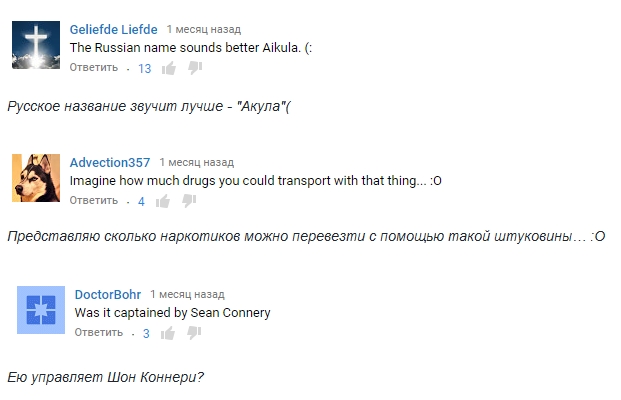The image size is (621, 400).
Task: Click Ответить under Geliefde Liefde's comment
Action: click(x=94, y=68)
